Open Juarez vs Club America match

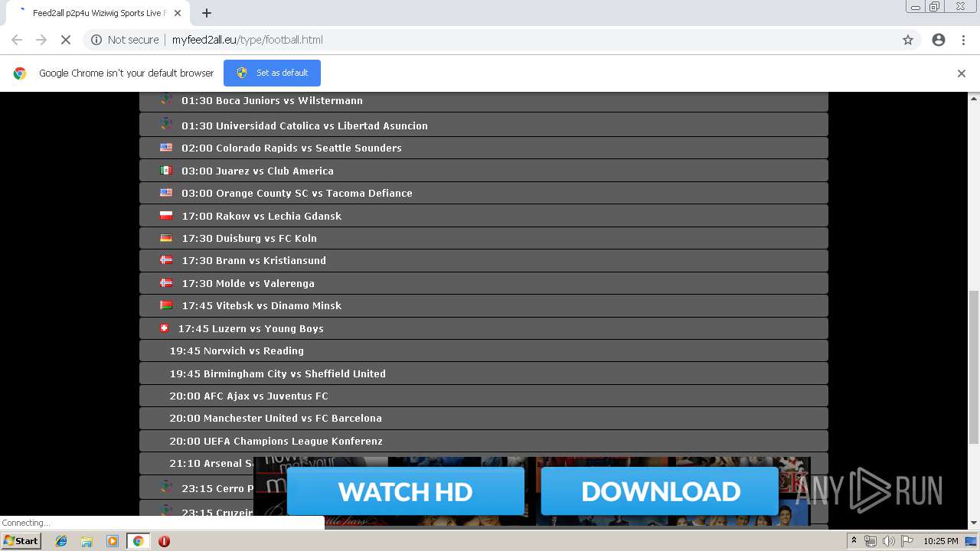tap(257, 171)
